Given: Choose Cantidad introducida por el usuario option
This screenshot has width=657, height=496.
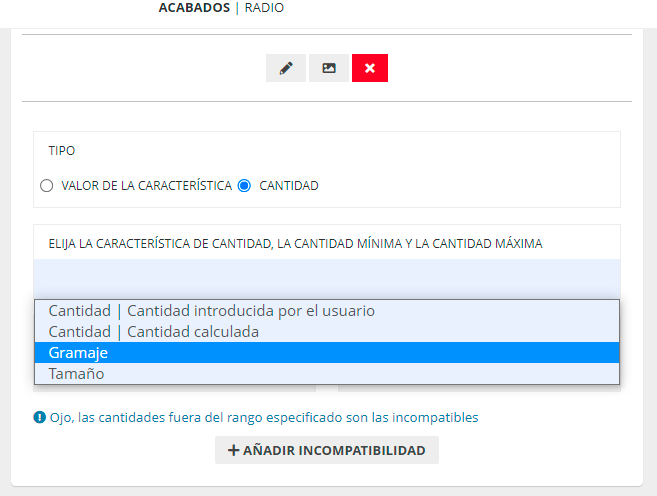Looking at the screenshot, I should (211, 311).
